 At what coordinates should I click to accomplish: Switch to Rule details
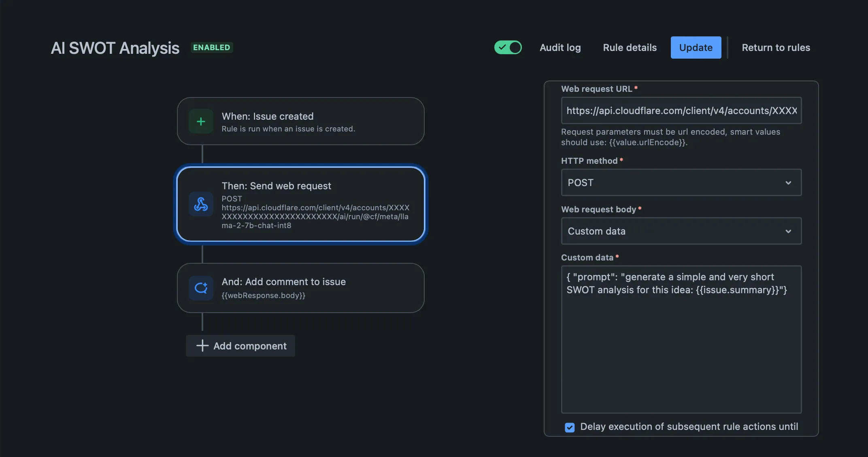pyautogui.click(x=629, y=47)
